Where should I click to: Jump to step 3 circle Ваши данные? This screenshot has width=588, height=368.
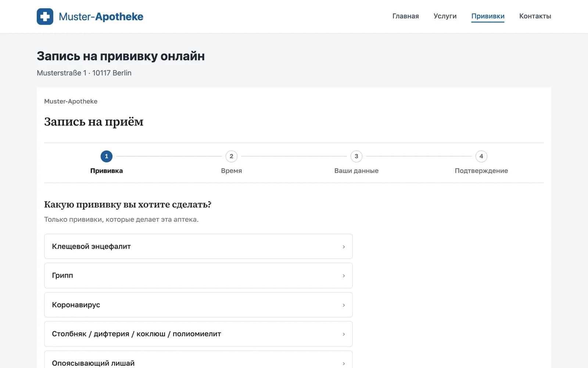(x=356, y=156)
